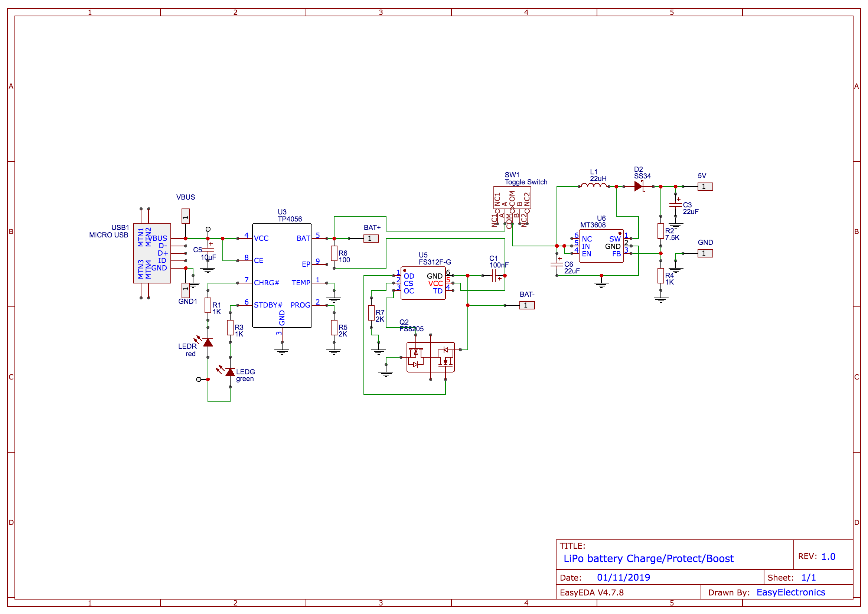
Task: Click the CHRG# pin label on TP4056
Action: pos(267,283)
